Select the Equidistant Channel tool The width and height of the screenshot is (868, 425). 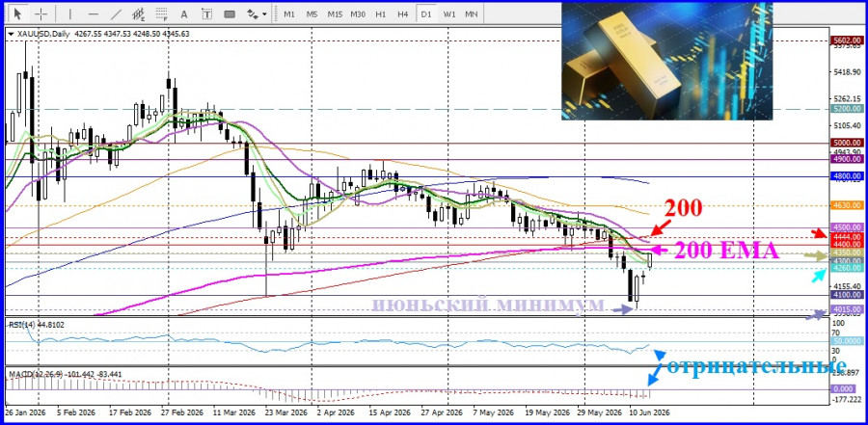138,13
